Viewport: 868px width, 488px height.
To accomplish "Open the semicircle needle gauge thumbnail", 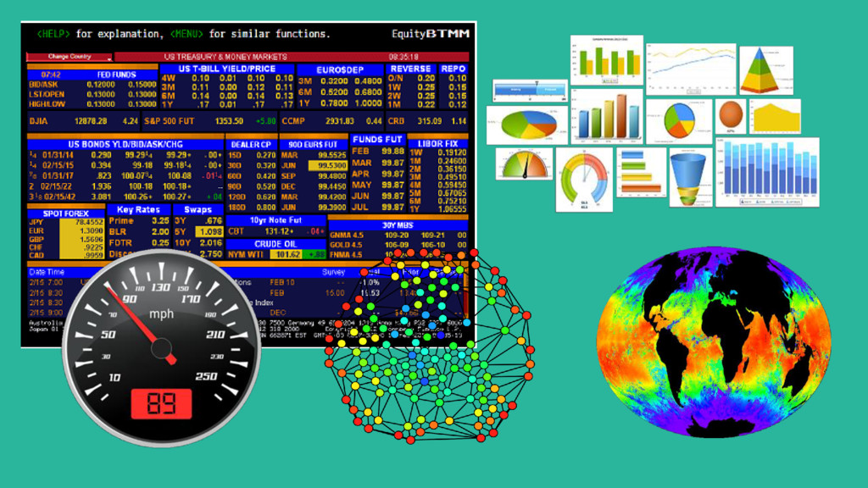I will (x=524, y=164).
